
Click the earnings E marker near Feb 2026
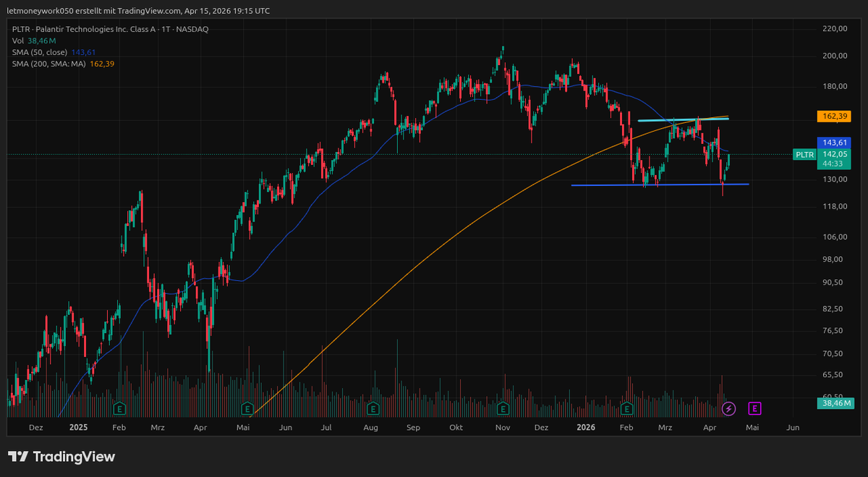click(x=627, y=409)
